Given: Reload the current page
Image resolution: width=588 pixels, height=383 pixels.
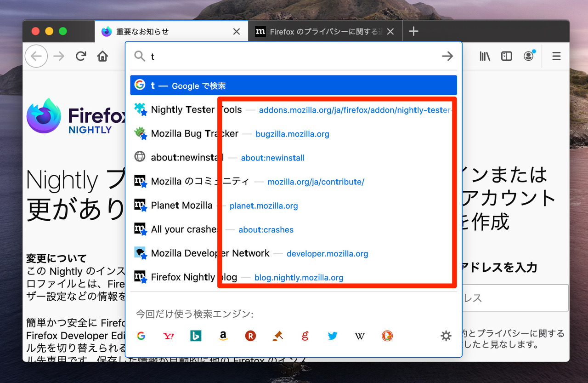Looking at the screenshot, I should (x=81, y=56).
